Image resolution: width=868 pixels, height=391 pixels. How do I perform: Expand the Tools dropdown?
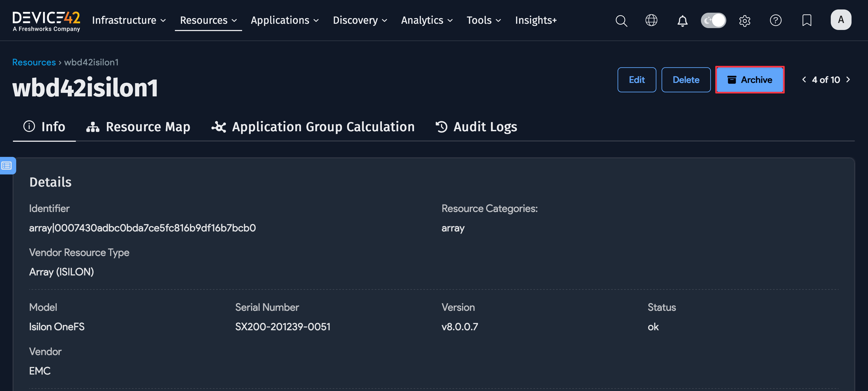click(483, 20)
